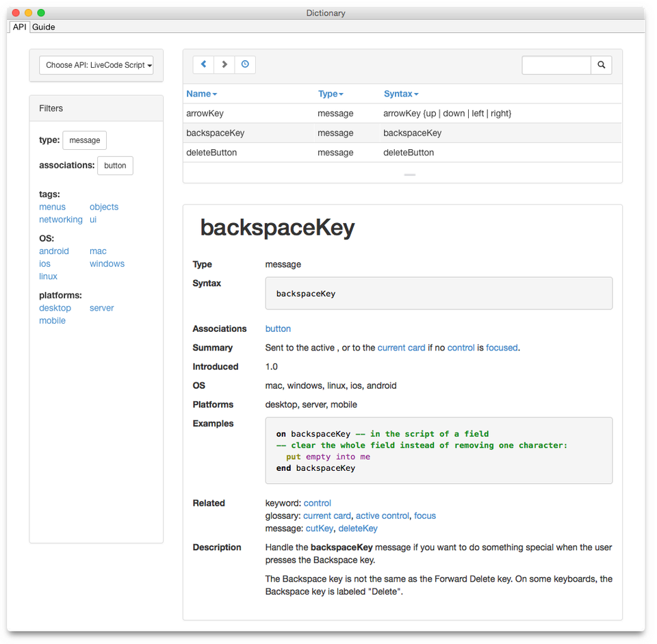
Task: Open the "cutKey" related message link
Action: (x=319, y=528)
